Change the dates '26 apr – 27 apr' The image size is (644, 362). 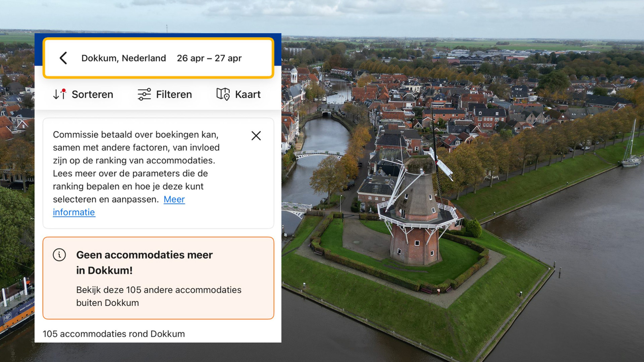(209, 58)
